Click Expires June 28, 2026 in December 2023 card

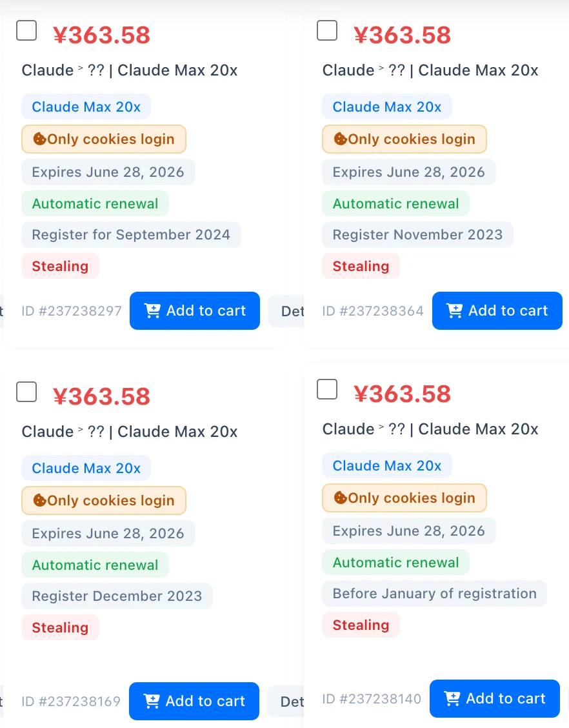click(x=108, y=534)
